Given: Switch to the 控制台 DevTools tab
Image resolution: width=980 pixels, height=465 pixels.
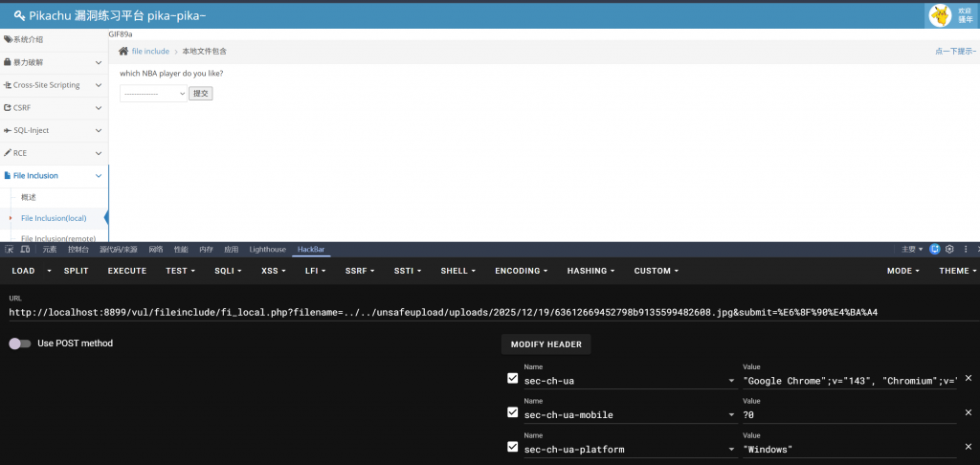Looking at the screenshot, I should pos(78,250).
